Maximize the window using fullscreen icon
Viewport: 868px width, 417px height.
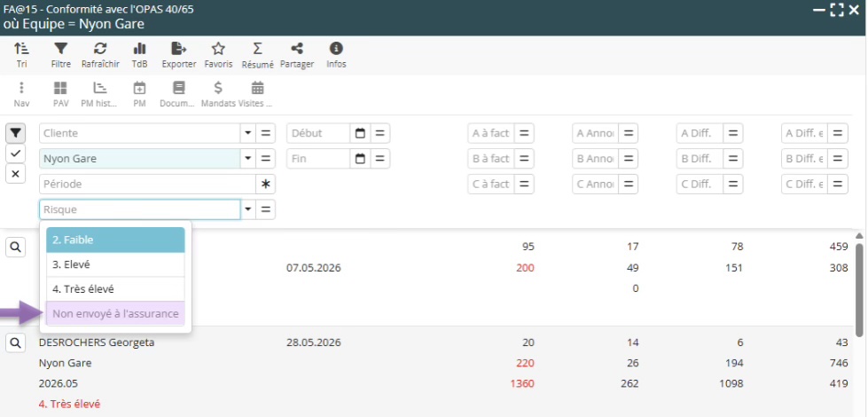coord(836,10)
